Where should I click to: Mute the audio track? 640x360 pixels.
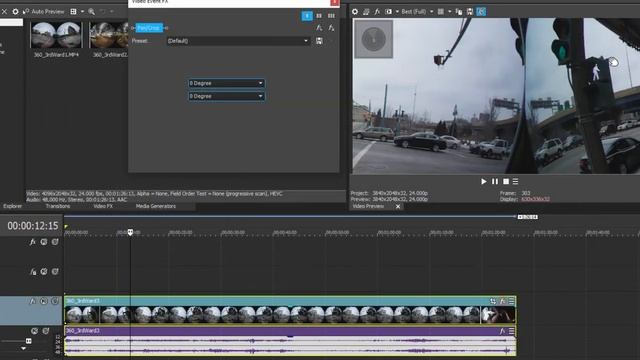coord(34,331)
